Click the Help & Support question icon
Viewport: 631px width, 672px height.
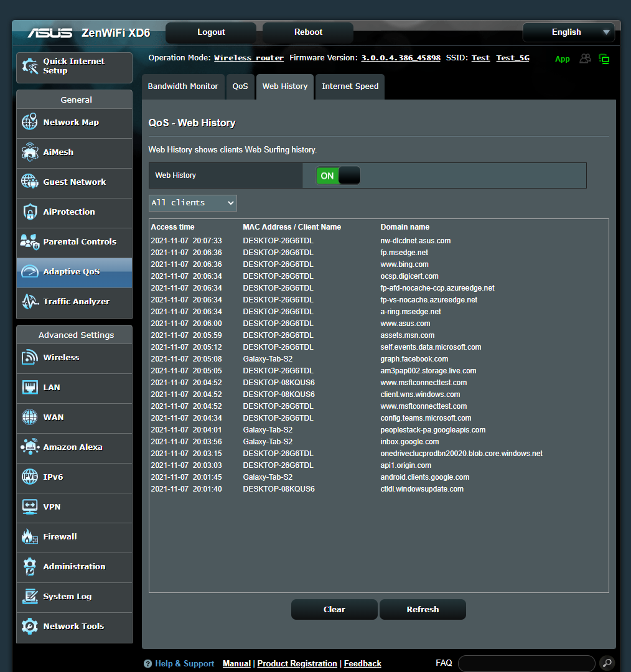(x=148, y=663)
